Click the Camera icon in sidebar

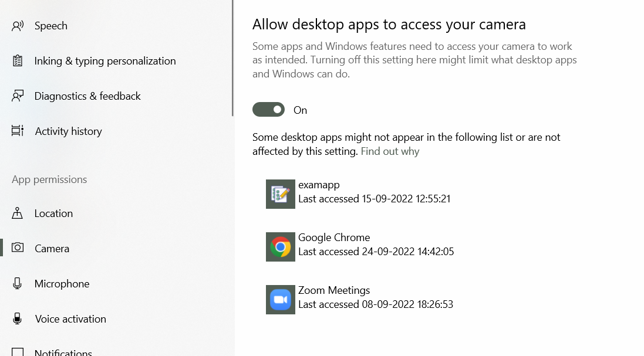click(18, 249)
